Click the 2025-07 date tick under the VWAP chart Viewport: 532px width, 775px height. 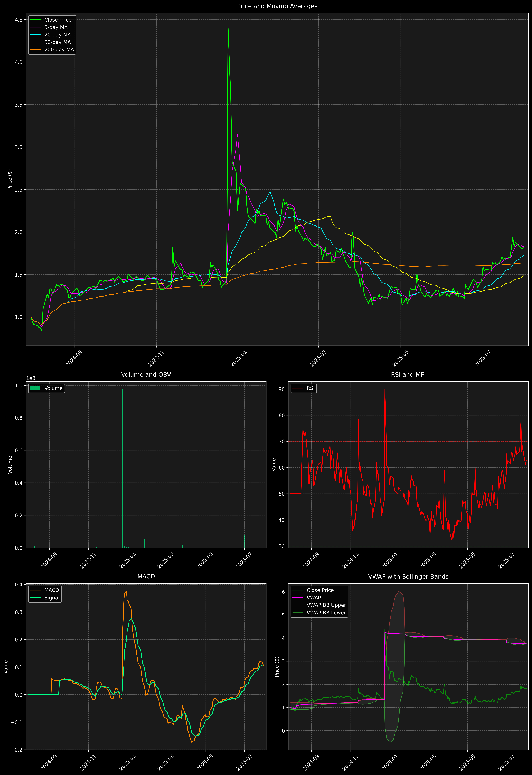click(506, 762)
